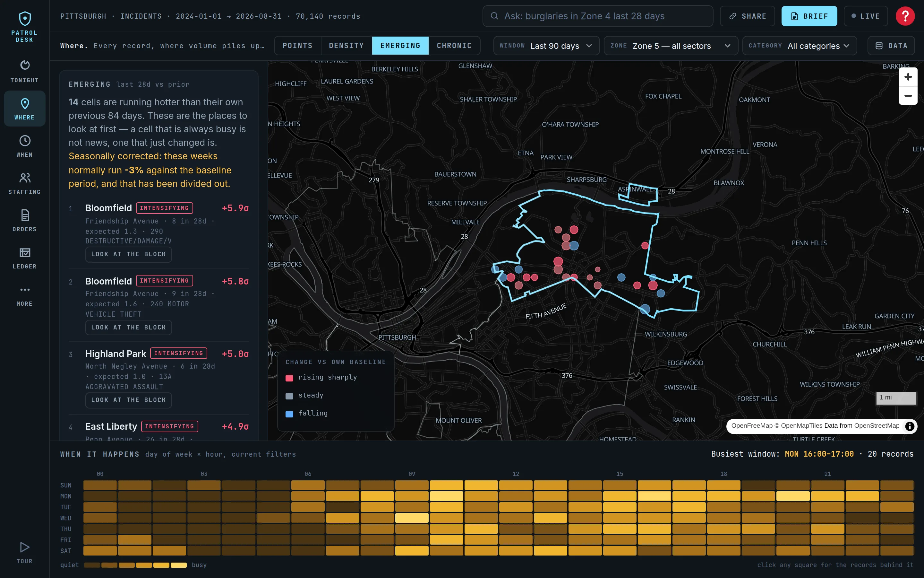The image size is (924, 578).
Task: Open the Zone 5 all sectors dropdown
Action: [x=671, y=46]
